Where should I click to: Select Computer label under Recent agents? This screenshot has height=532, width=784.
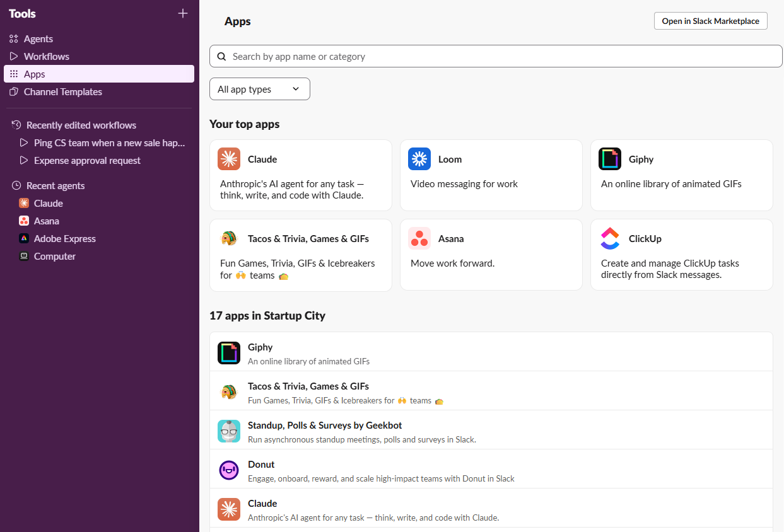pyautogui.click(x=55, y=257)
